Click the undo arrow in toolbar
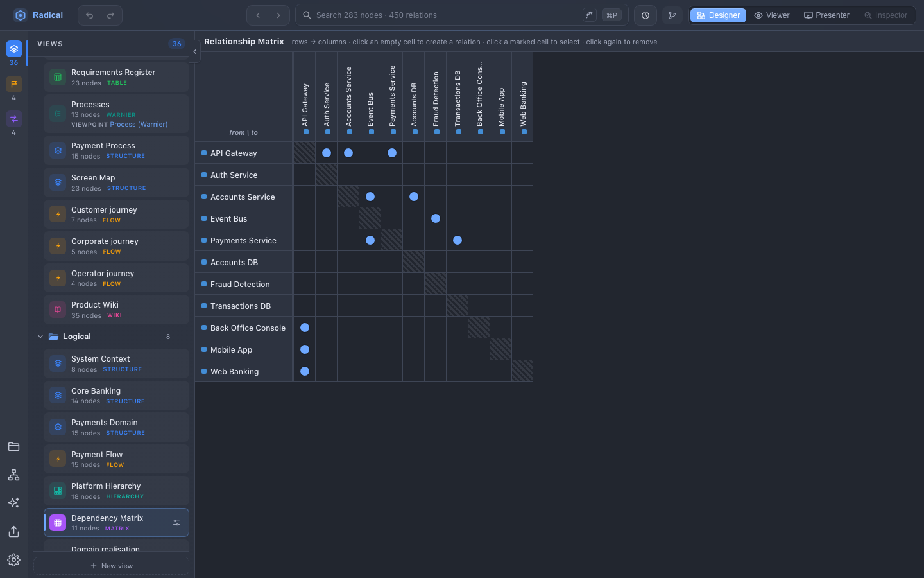Viewport: 924px width, 578px height. pos(90,15)
